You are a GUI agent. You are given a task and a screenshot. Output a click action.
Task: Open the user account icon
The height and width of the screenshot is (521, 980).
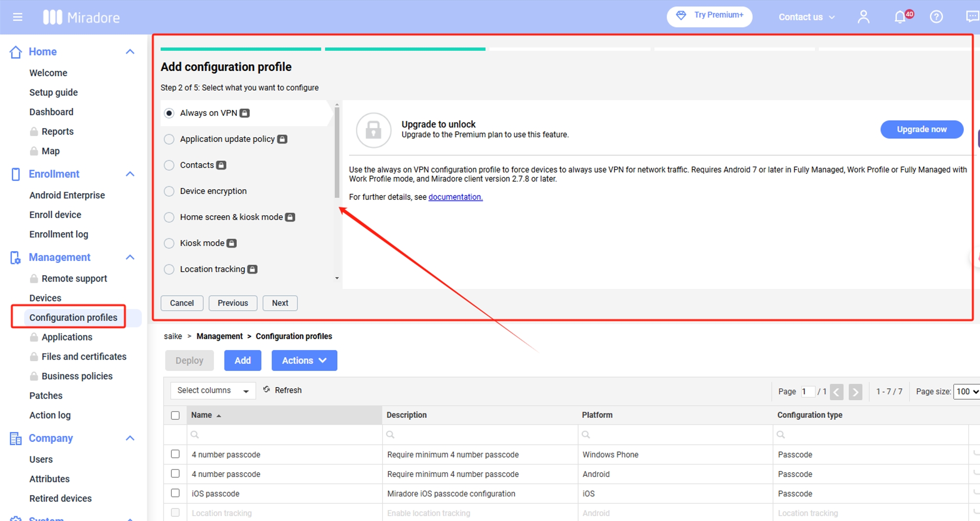(x=863, y=17)
